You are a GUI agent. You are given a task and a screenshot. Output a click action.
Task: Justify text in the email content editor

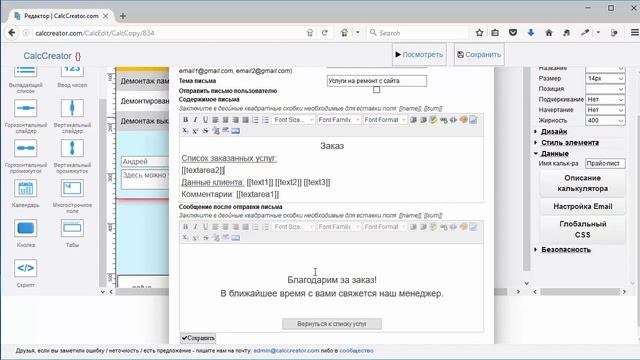tap(245, 120)
